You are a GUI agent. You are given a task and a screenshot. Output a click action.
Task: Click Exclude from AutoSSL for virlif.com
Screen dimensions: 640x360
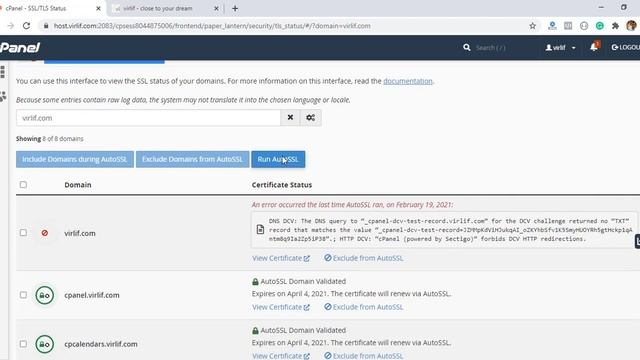[364, 258]
